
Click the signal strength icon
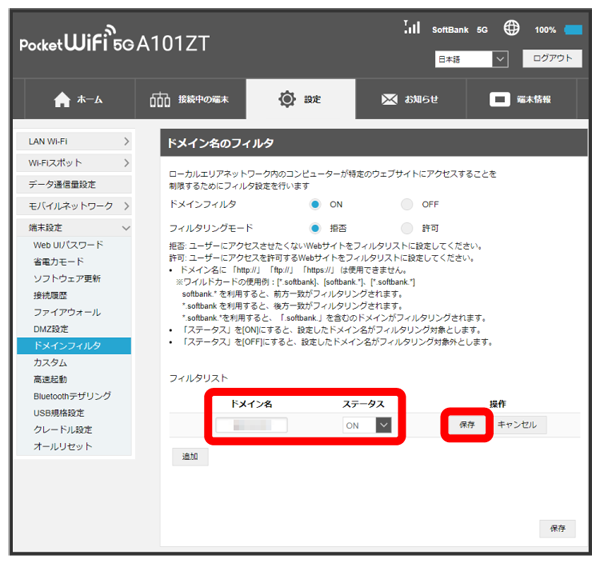(411, 28)
